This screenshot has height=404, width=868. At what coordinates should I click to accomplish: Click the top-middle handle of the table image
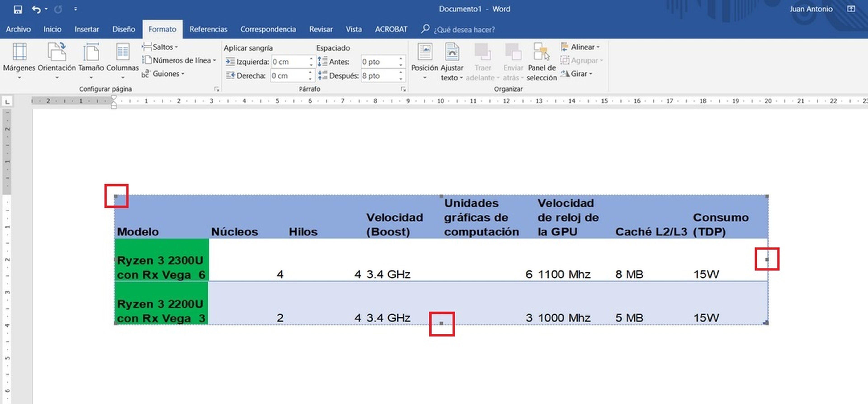(441, 196)
